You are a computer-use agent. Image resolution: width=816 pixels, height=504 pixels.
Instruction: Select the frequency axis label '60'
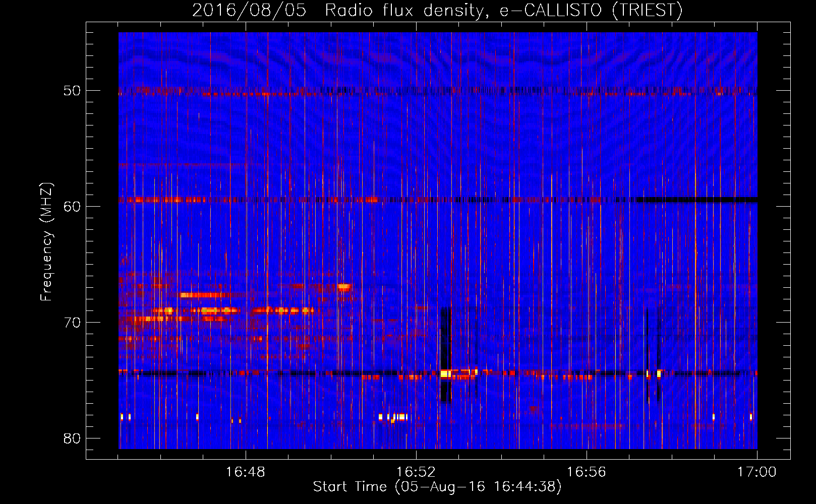[72, 207]
